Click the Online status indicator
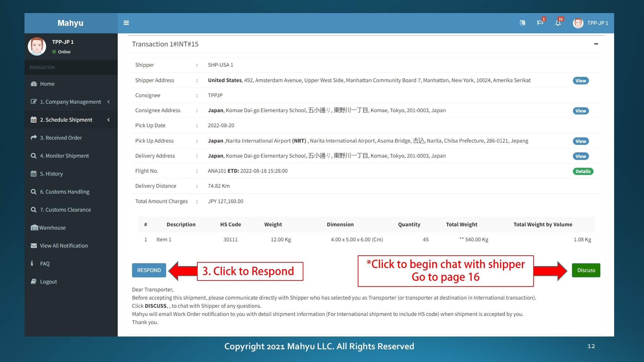 (61, 52)
